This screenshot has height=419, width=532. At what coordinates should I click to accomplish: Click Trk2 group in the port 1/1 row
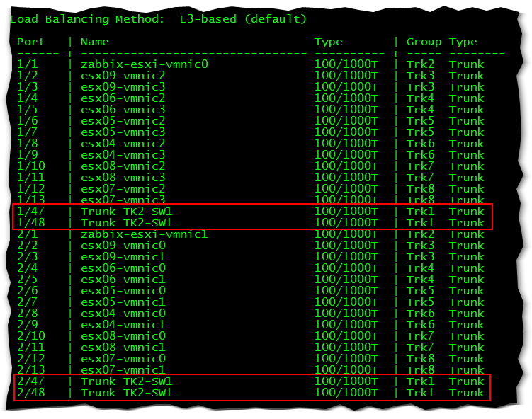(x=420, y=64)
